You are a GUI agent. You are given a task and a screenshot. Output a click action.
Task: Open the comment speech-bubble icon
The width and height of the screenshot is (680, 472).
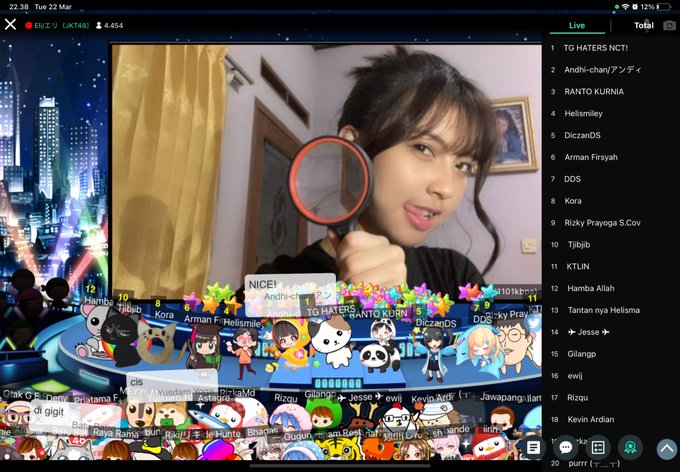pos(566,448)
